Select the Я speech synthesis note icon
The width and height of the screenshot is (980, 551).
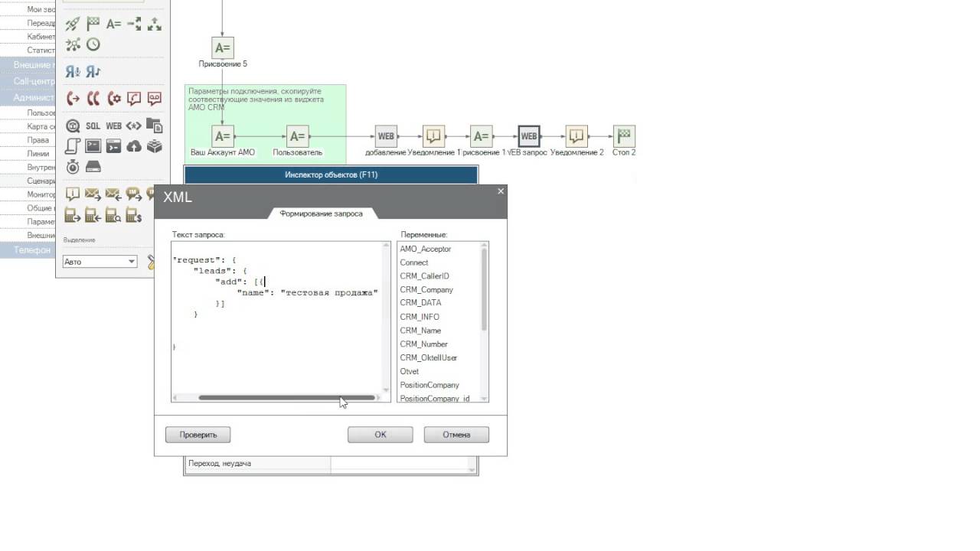(93, 71)
